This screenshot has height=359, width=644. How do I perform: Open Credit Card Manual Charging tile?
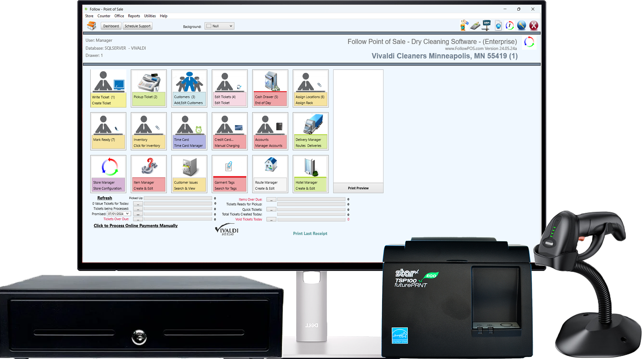[x=230, y=131]
